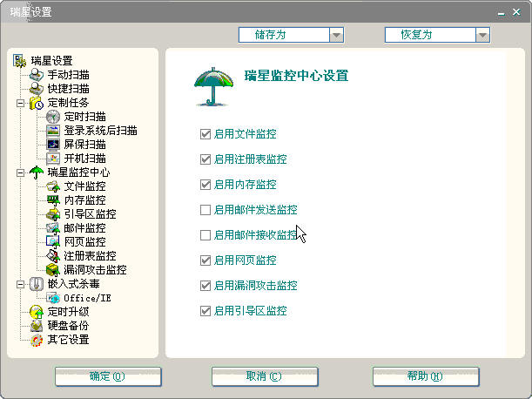Open the 储存为 dropdown arrow
Screen dimensions: 532x399
[336, 35]
